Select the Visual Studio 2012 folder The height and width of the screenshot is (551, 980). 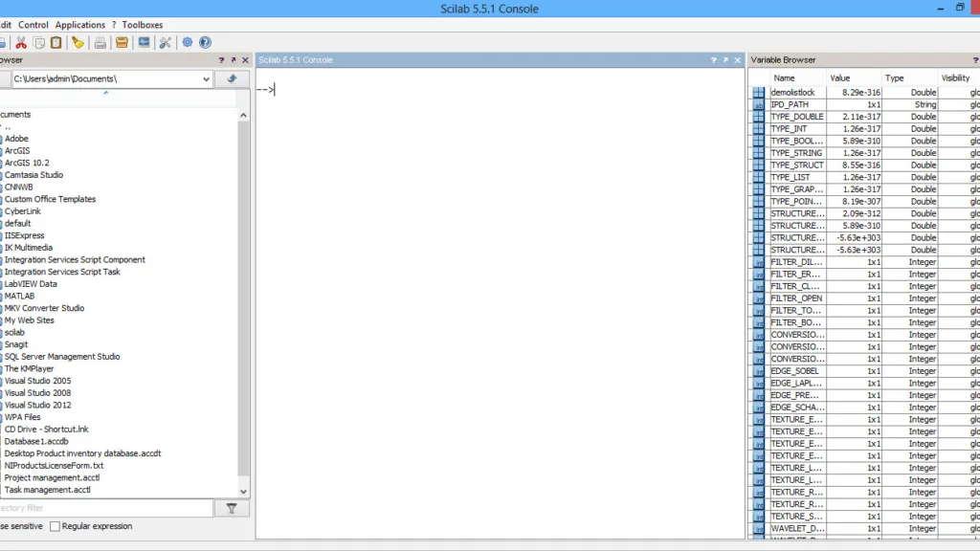[x=37, y=406]
